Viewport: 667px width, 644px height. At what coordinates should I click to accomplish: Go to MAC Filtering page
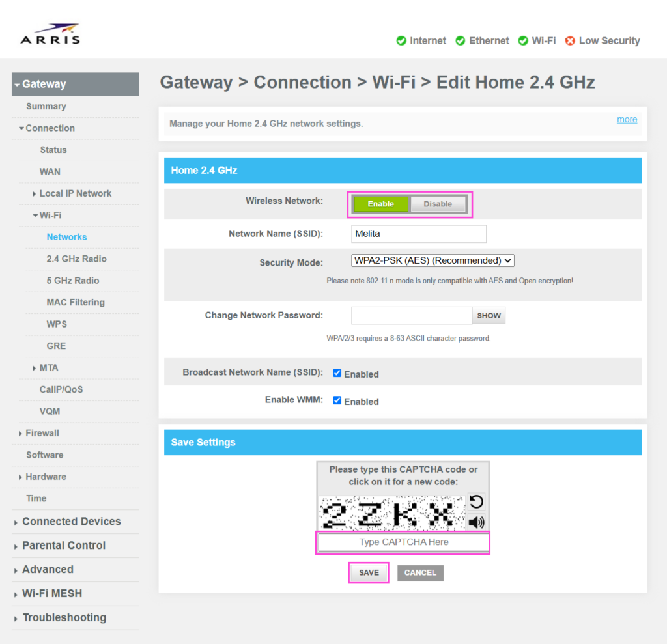coord(76,302)
